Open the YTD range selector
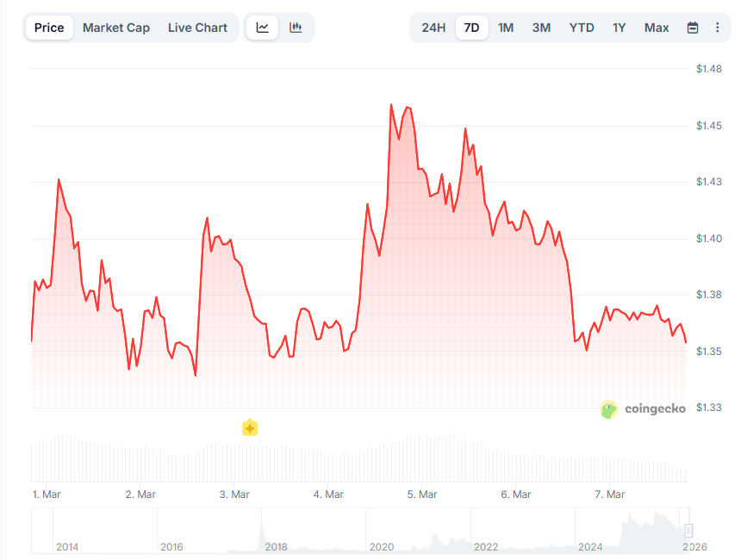This screenshot has width=747, height=560. point(582,28)
